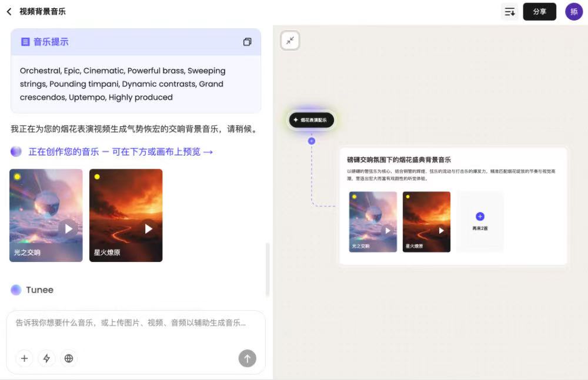Select 星火燎原 thumbnail on canvas

pos(426,221)
